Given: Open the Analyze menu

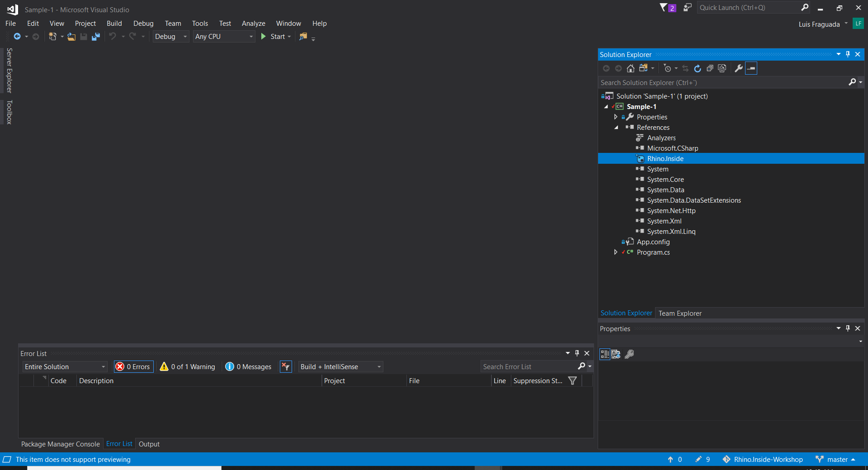Looking at the screenshot, I should pyautogui.click(x=253, y=24).
